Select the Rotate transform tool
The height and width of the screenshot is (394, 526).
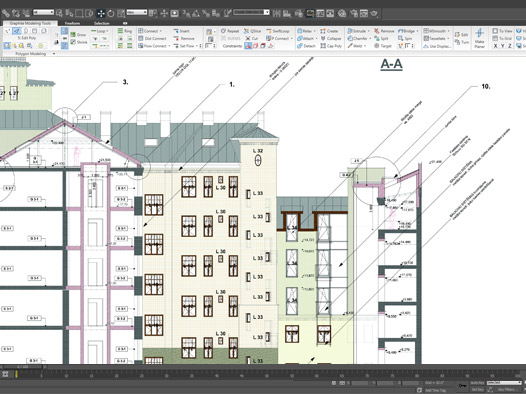[x=111, y=13]
